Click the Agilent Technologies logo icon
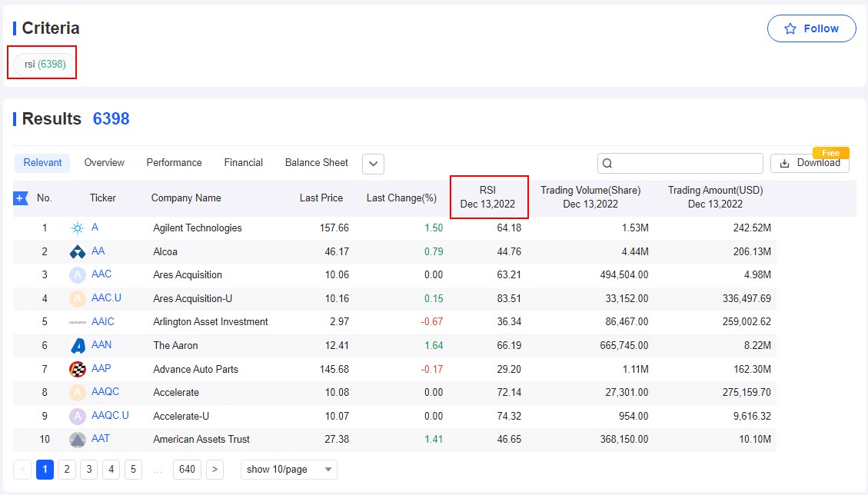The image size is (868, 495). coord(77,228)
